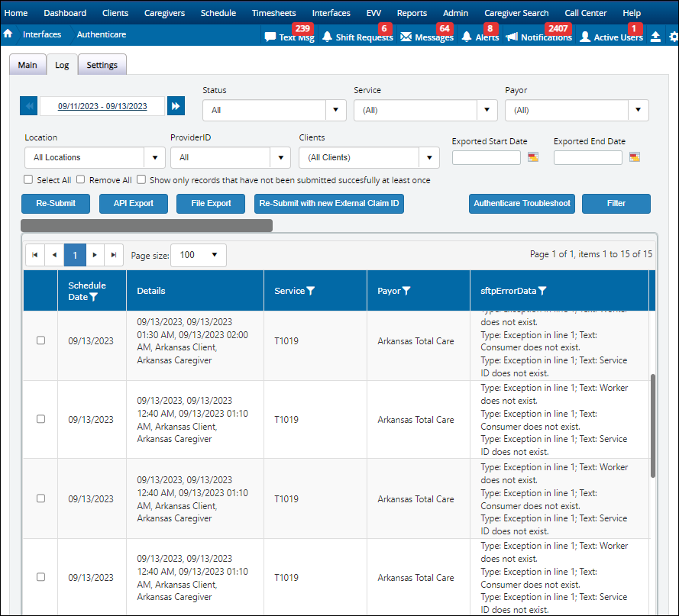Open Exported Start Date calendar picker
Image resolution: width=679 pixels, height=616 pixels.
click(x=533, y=157)
